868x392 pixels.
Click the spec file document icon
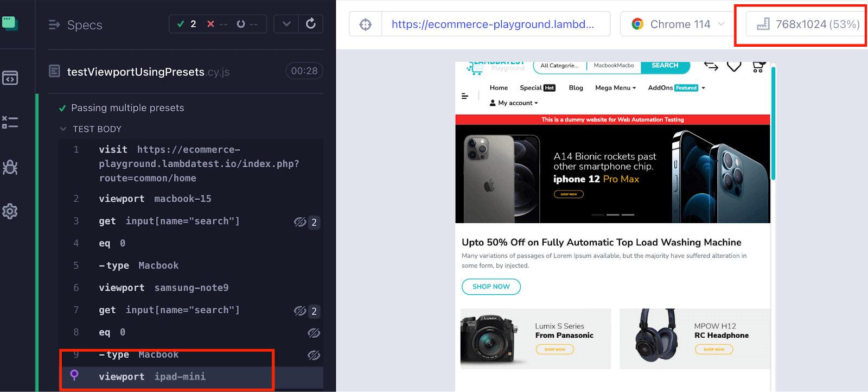54,71
